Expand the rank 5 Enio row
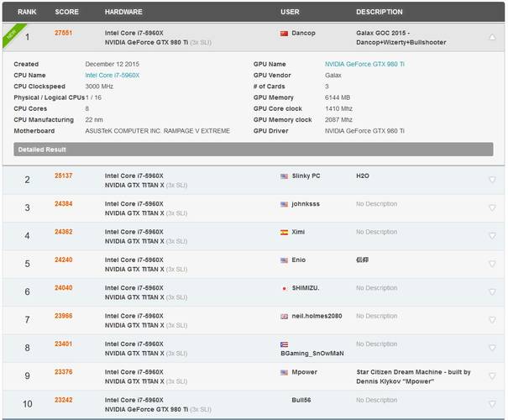Image resolution: width=508 pixels, height=420 pixels. (x=492, y=264)
